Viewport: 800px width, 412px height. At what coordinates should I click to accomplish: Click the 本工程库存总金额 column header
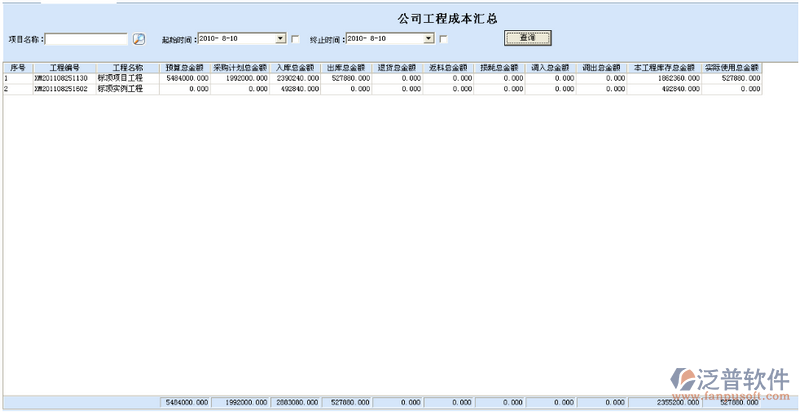664,68
